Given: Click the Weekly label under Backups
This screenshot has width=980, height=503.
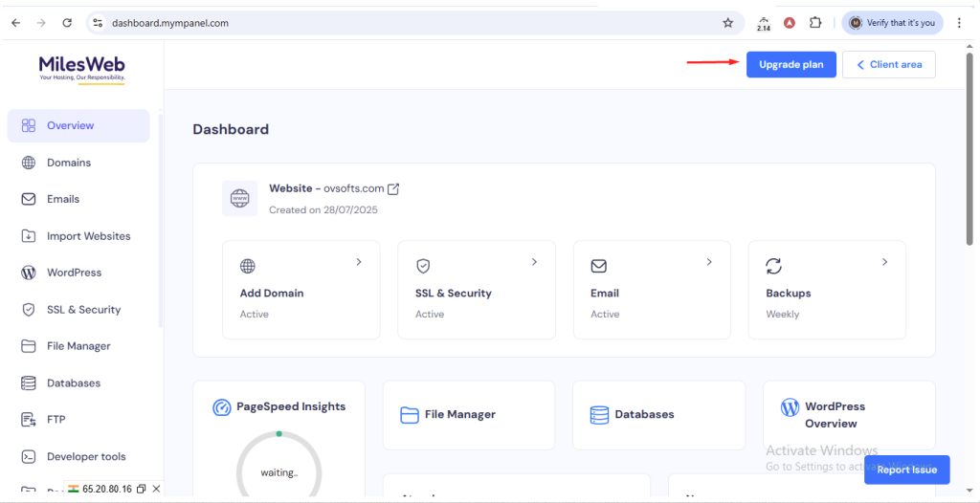Looking at the screenshot, I should [783, 315].
